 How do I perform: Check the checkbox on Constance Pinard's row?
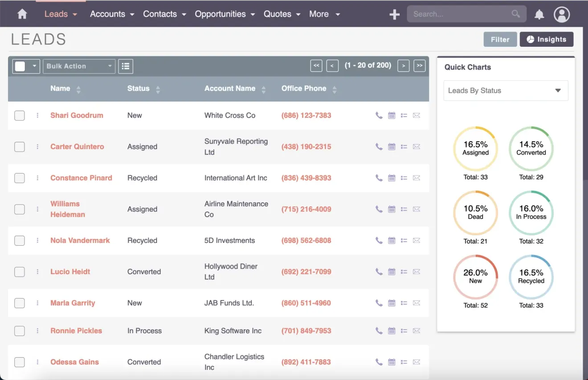(19, 178)
